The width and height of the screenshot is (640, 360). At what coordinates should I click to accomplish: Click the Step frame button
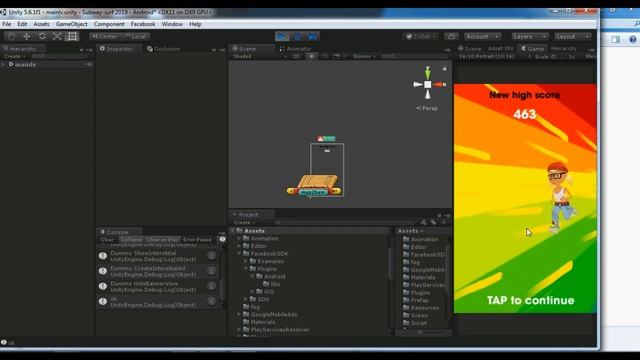(313, 36)
